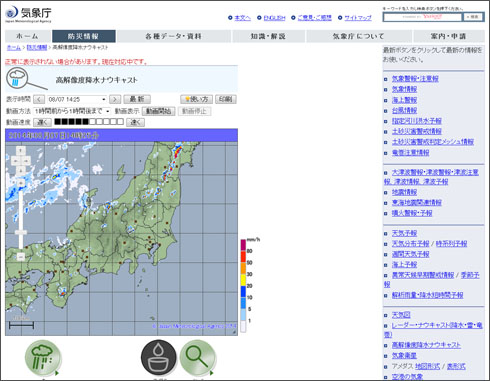Image resolution: width=490 pixels, height=381 pixels.
Task: Open the 竜巻注意情報 sidebar link
Action: click(410, 153)
